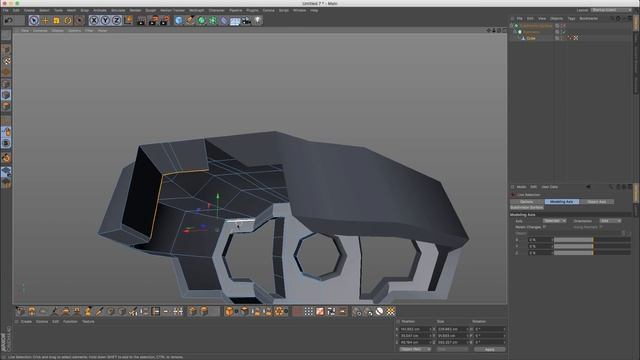
Task: Click the back arrow in Attributes panel
Action: [588, 187]
